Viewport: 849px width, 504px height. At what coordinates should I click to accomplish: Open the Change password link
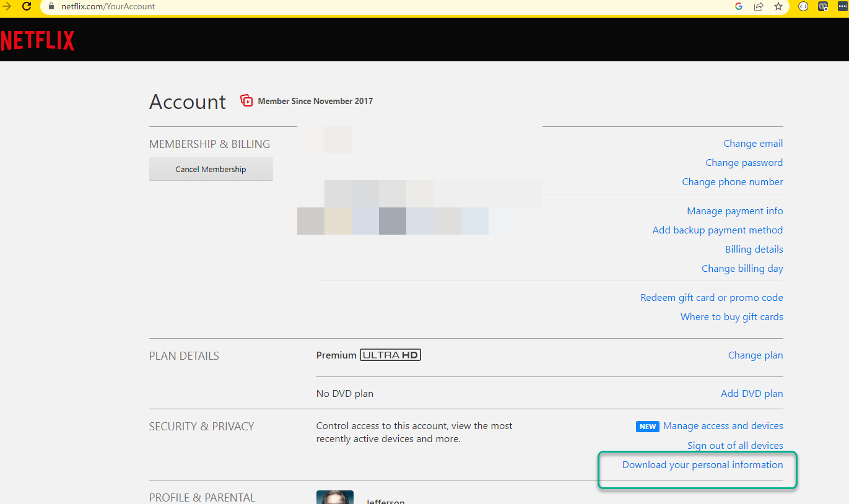(744, 163)
